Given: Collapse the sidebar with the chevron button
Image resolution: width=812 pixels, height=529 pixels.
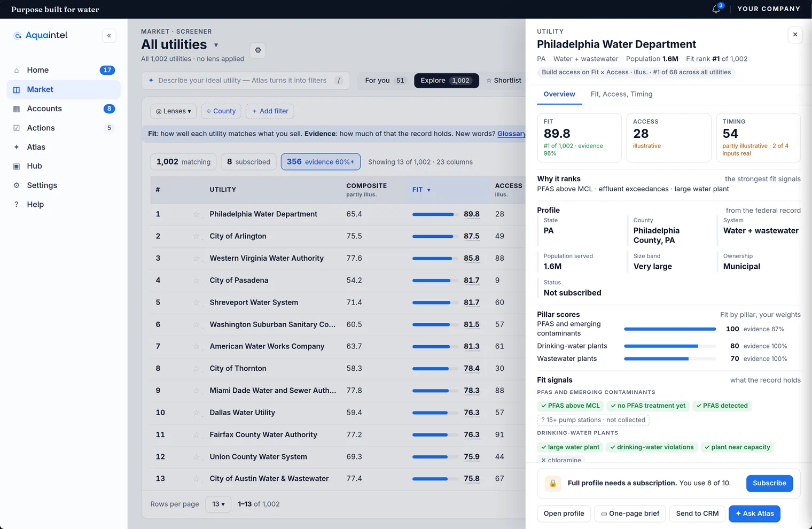Looking at the screenshot, I should pos(109,36).
